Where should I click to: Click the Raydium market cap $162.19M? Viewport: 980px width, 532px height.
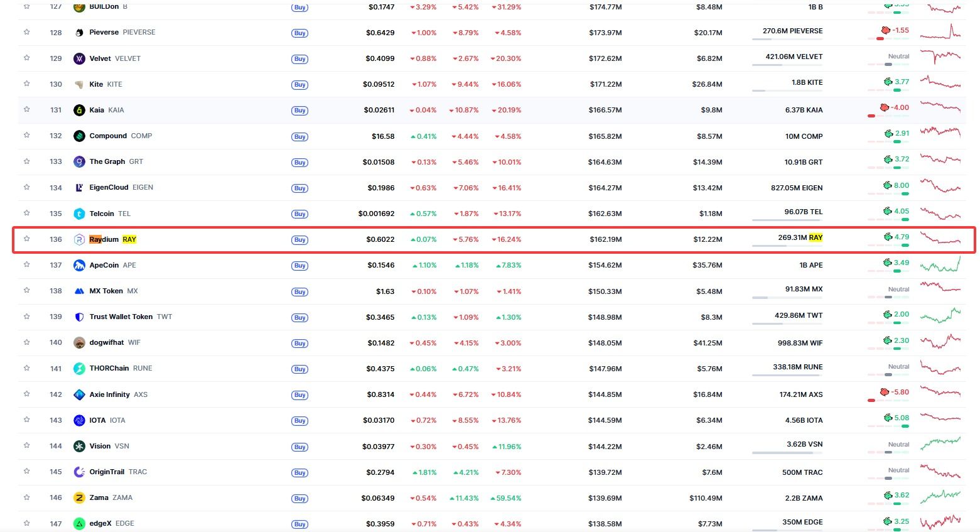pyautogui.click(x=606, y=239)
